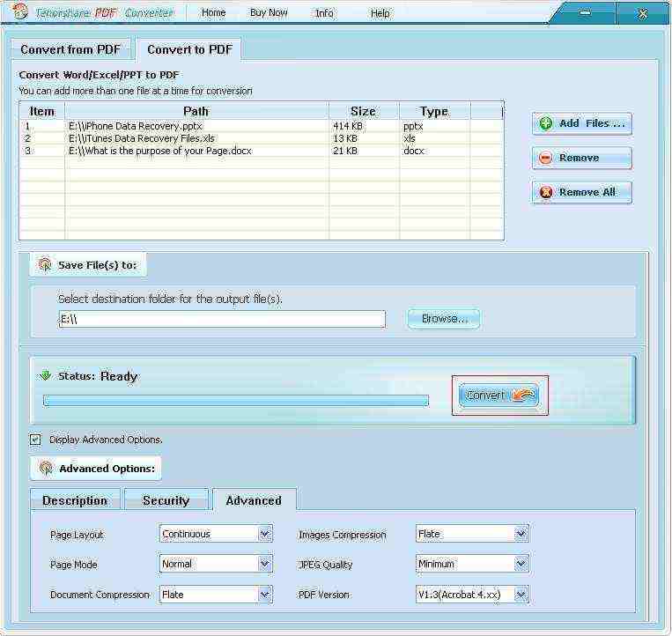Start conversion with the Convert button
The height and width of the screenshot is (636, 672).
(499, 396)
